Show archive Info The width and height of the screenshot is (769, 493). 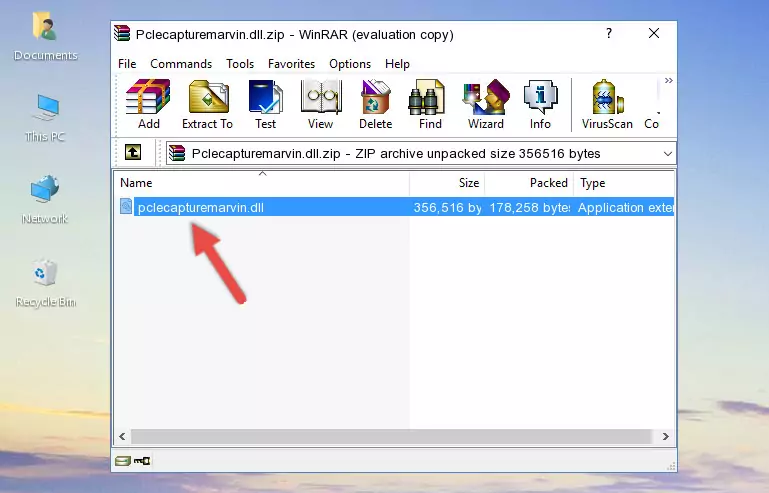pyautogui.click(x=540, y=104)
